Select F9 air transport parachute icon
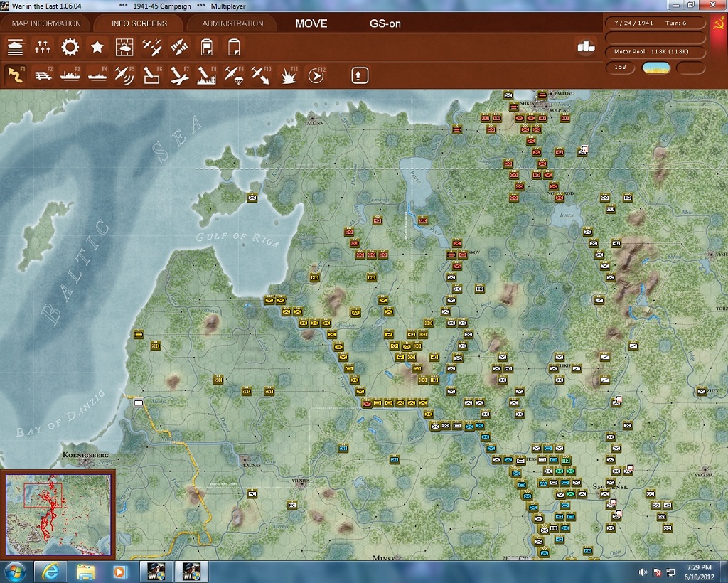The height and width of the screenshot is (583, 728). pos(234,75)
